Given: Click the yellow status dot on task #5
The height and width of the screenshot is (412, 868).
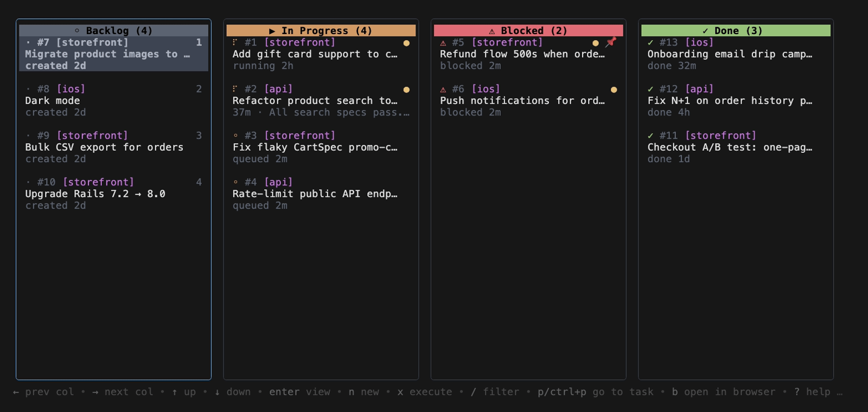Looking at the screenshot, I should 596,43.
